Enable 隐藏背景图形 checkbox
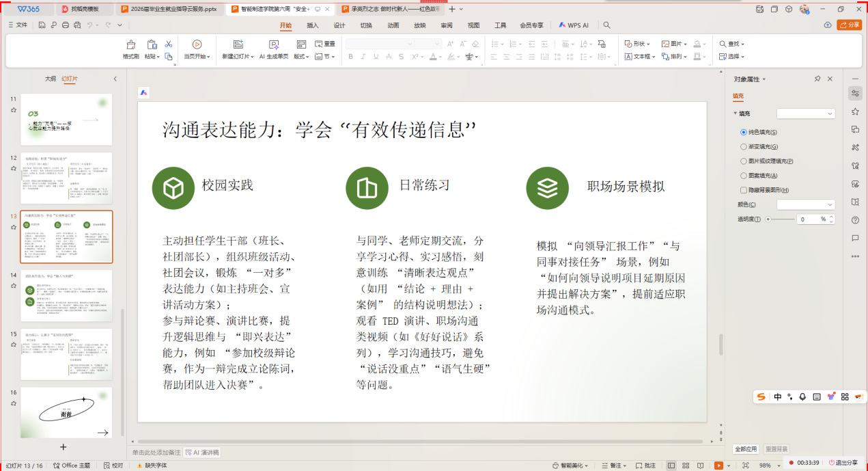The height and width of the screenshot is (471, 868). [x=744, y=190]
